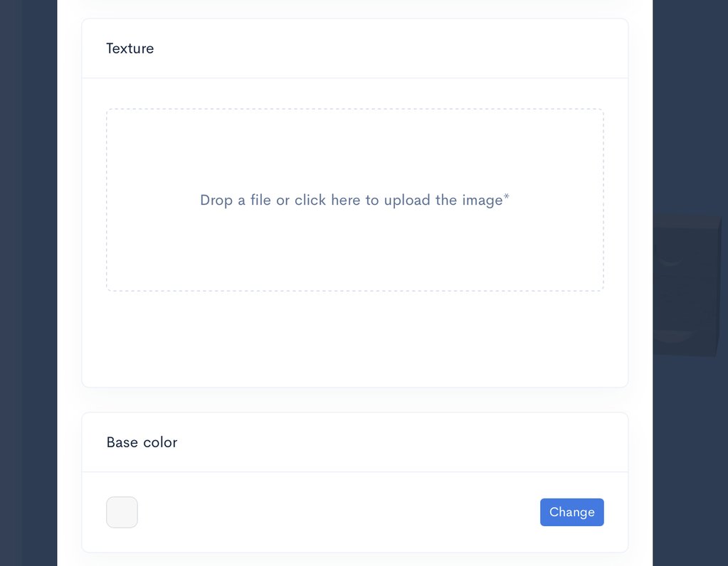728x566 pixels.
Task: Click the gap between swatch and Change button
Action: [334, 512]
